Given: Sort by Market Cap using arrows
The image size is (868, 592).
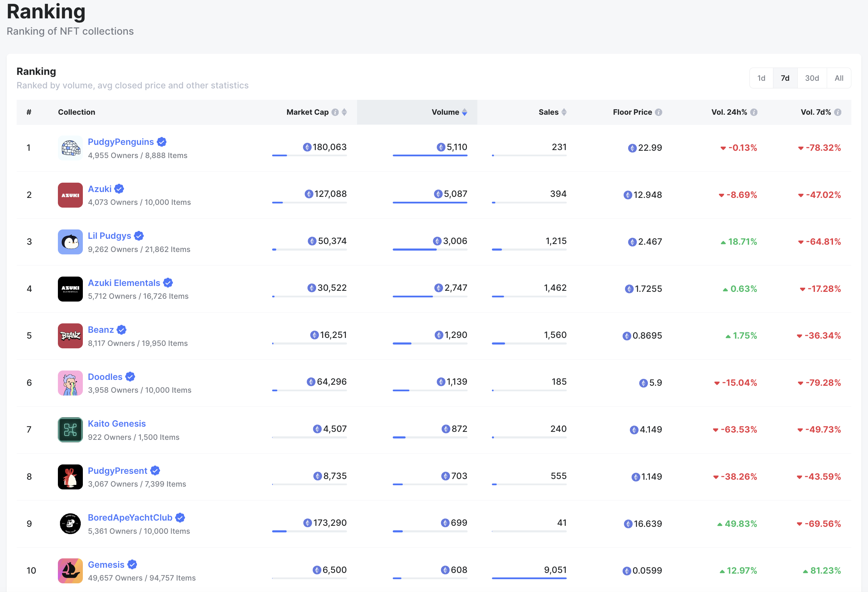Looking at the screenshot, I should click(344, 112).
